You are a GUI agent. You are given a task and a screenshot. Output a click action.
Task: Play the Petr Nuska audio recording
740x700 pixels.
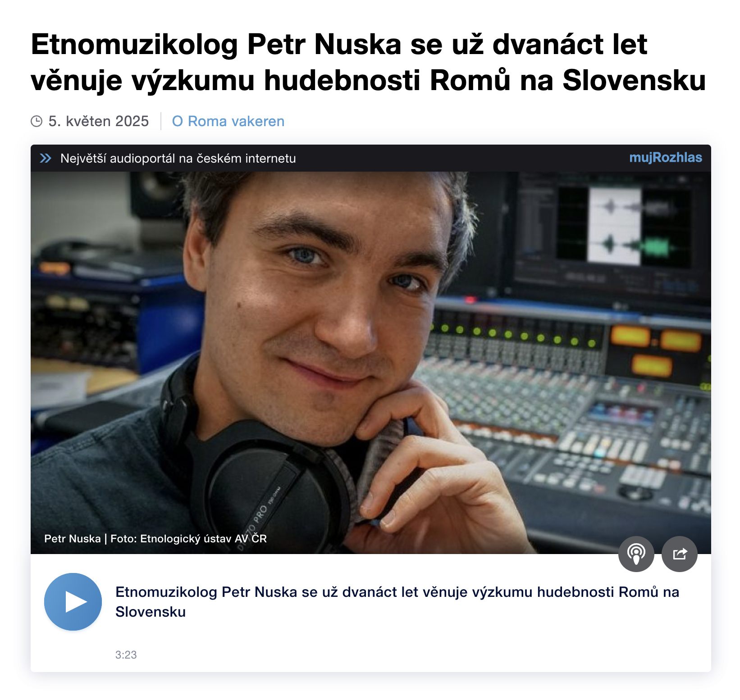click(x=73, y=601)
